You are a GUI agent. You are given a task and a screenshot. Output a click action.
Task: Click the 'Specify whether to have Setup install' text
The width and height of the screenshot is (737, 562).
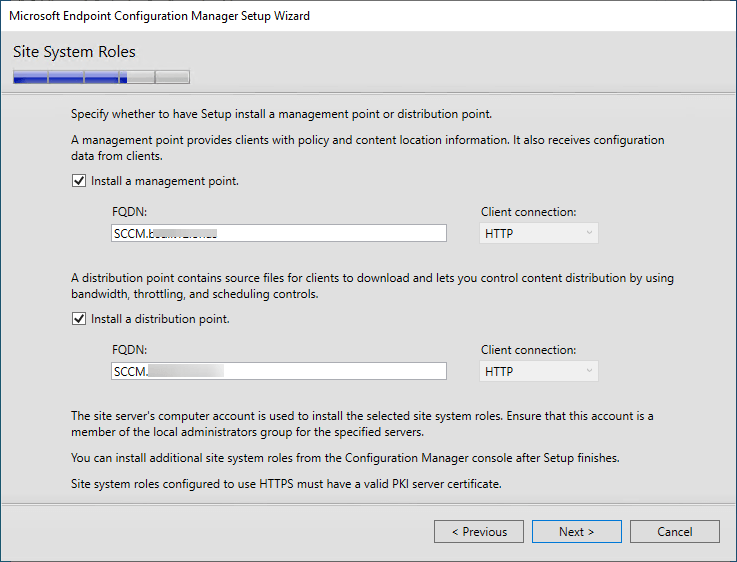(x=282, y=114)
